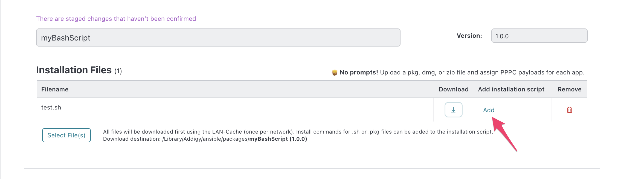644x179 pixels.
Task: Click the Remove column header
Action: coord(570,89)
